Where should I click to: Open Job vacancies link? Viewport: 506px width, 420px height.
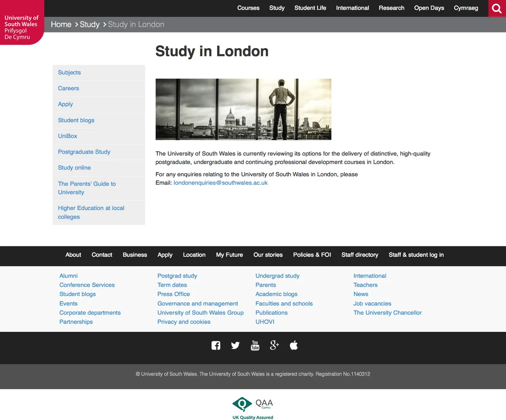coord(372,304)
